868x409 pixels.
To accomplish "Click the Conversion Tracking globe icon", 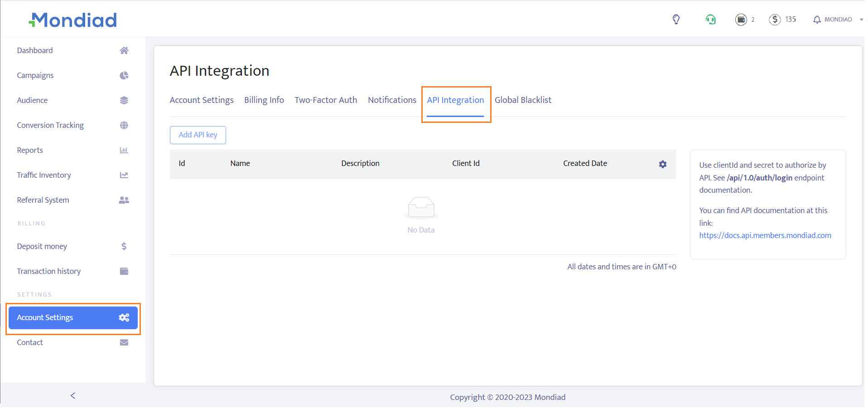I will 124,125.
